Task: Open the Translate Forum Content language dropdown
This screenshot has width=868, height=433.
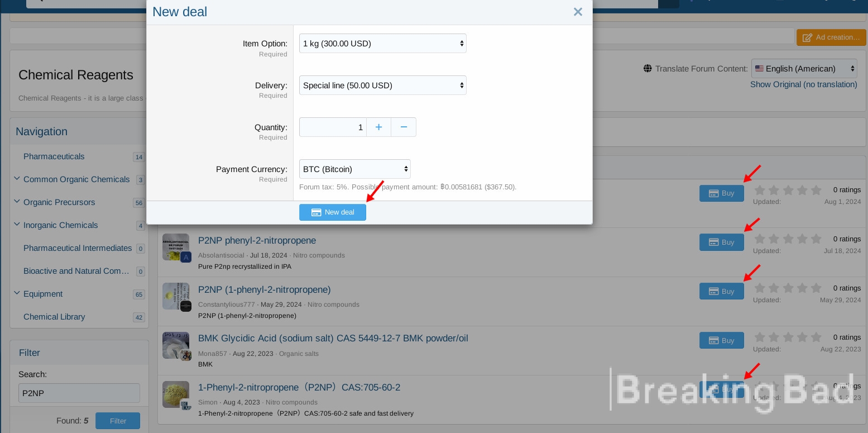Action: (x=804, y=69)
